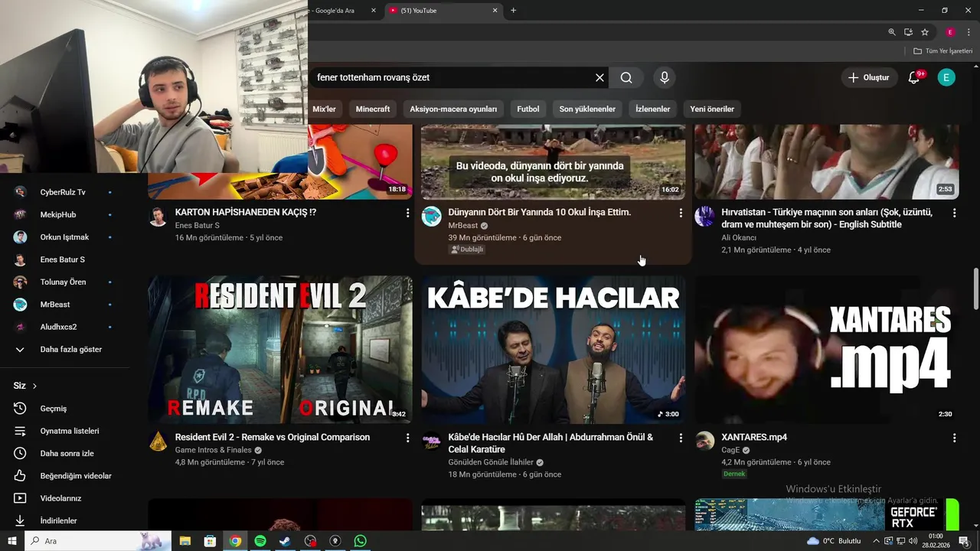Clear the search box with the X icon

point(599,77)
